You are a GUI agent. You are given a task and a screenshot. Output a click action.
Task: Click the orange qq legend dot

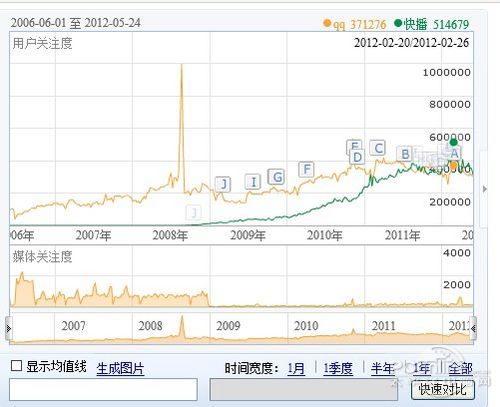pyautogui.click(x=327, y=23)
